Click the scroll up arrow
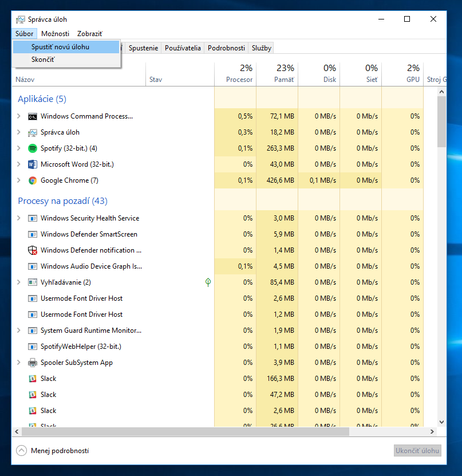 point(441,92)
